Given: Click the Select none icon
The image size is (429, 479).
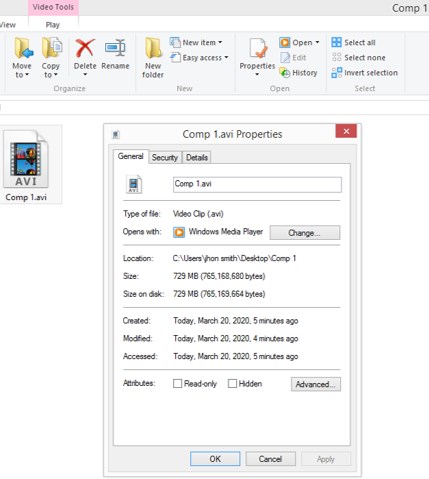Looking at the screenshot, I should 336,57.
